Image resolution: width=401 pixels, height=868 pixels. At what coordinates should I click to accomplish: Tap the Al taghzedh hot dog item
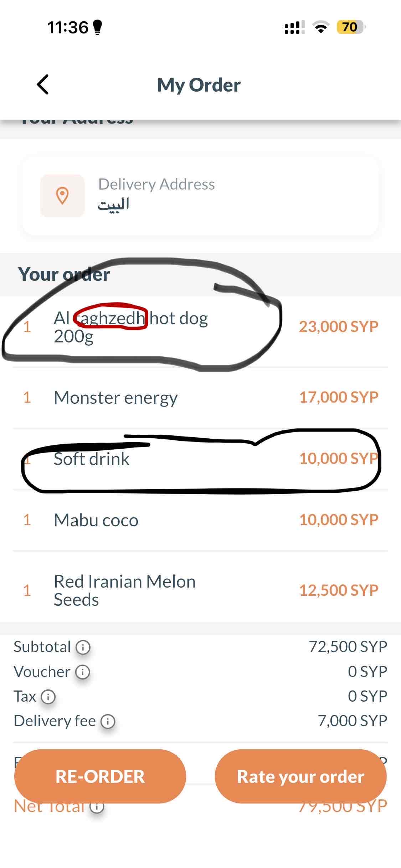coord(130,326)
